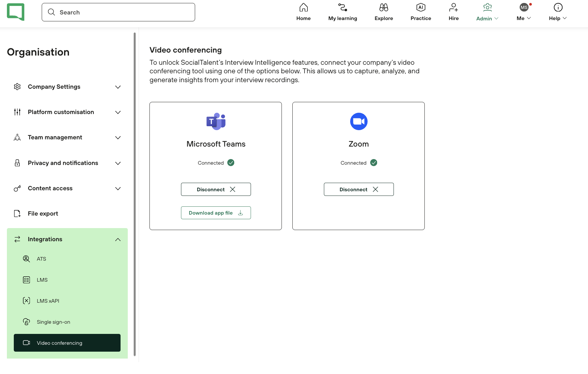The height and width of the screenshot is (374, 588).
Task: Open the Admin dropdown menu
Action: coord(487,18)
